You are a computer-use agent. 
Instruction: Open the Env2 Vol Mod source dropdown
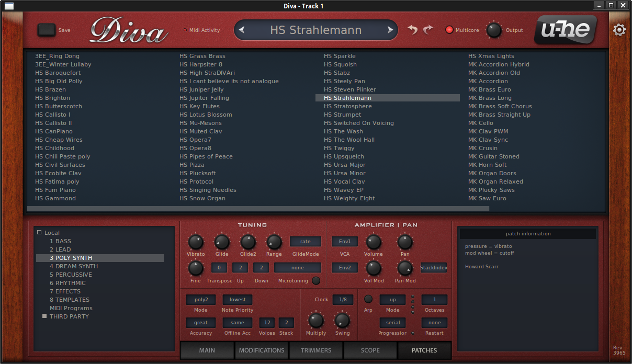click(345, 267)
